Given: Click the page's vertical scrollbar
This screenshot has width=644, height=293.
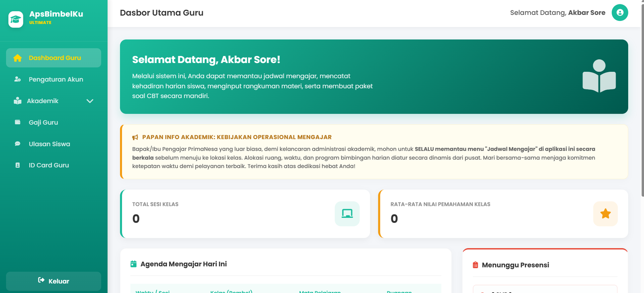Looking at the screenshot, I should click(642, 100).
